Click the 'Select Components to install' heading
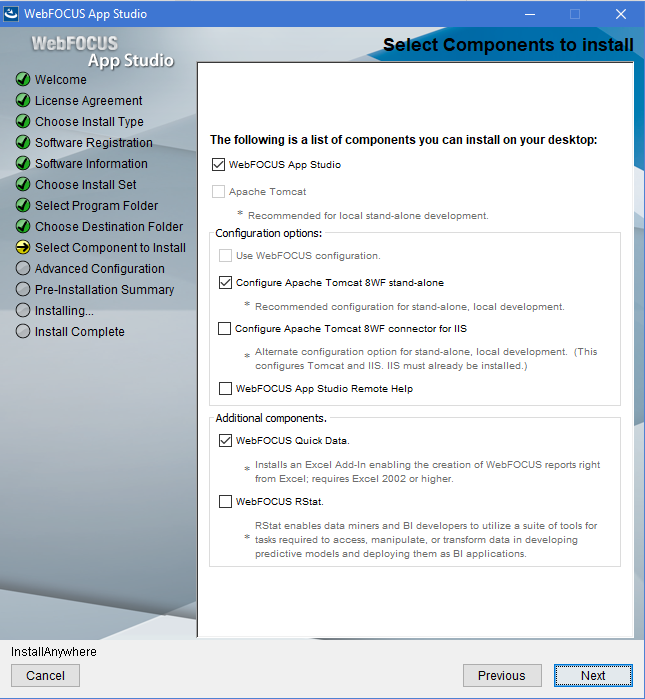 (508, 45)
